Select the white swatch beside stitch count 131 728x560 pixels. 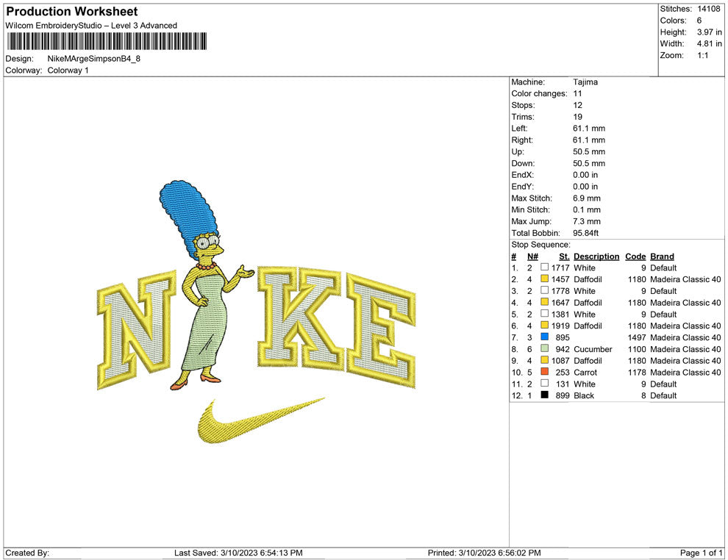point(545,383)
